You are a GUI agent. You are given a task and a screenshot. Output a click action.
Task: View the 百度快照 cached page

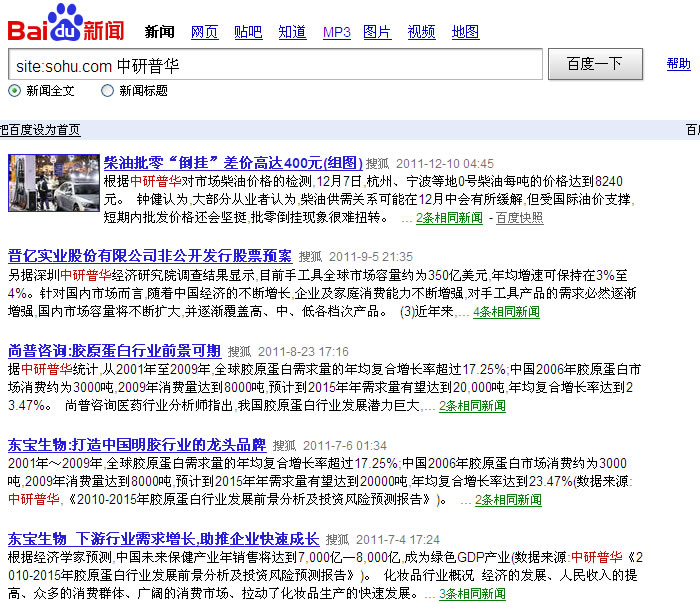pyautogui.click(x=519, y=218)
